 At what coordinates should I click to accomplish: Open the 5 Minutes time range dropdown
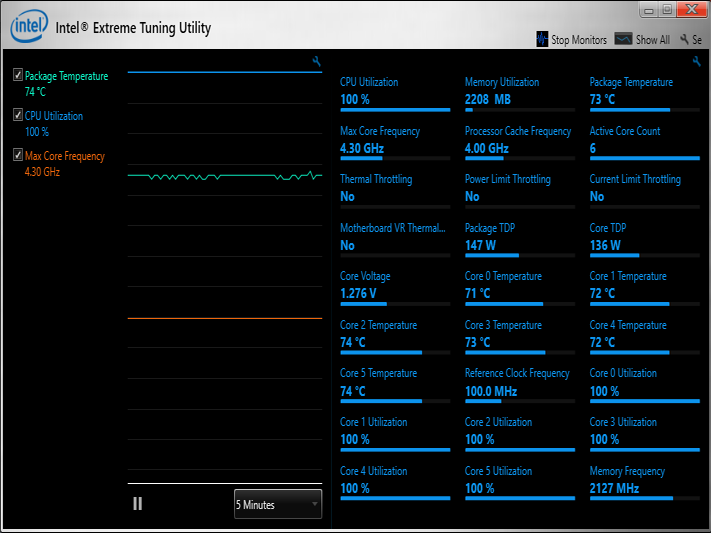click(278, 504)
